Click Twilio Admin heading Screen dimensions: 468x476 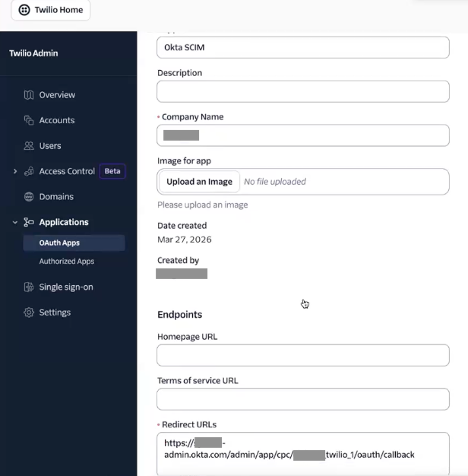(33, 53)
